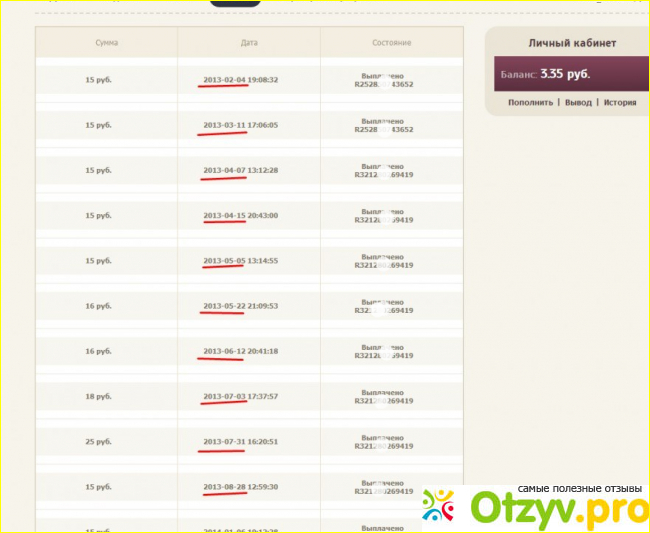Click the Дата column header
Screen dimensions: 650x533
249,42
